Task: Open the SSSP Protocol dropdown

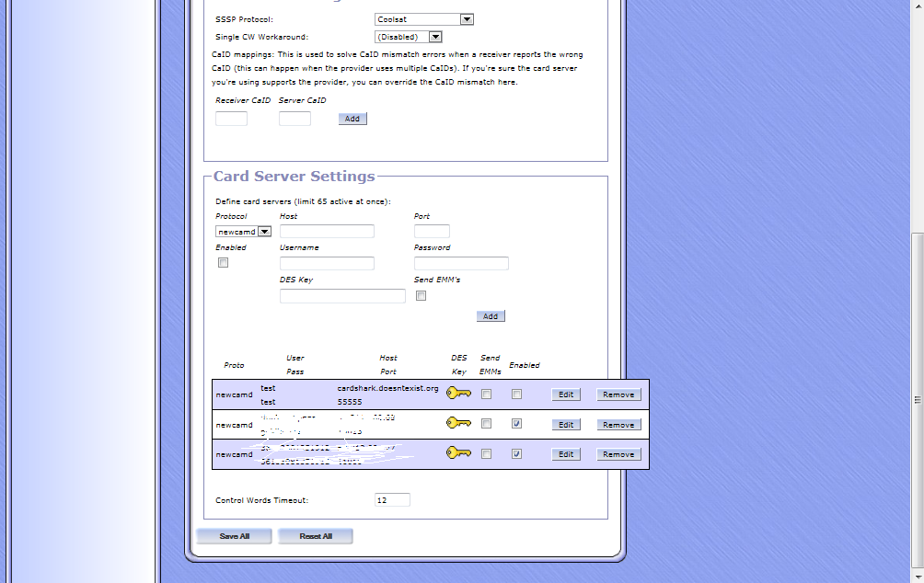Action: pyautogui.click(x=424, y=19)
